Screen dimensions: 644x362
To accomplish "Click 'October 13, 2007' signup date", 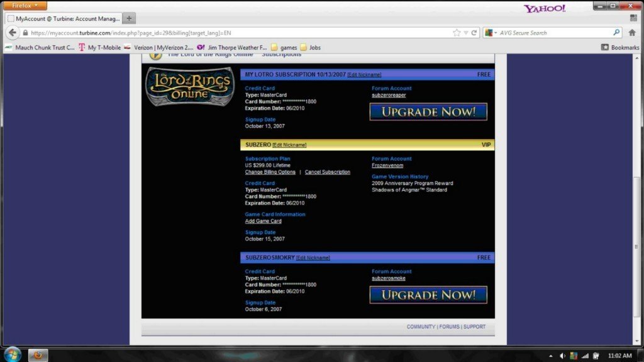I will tap(265, 126).
